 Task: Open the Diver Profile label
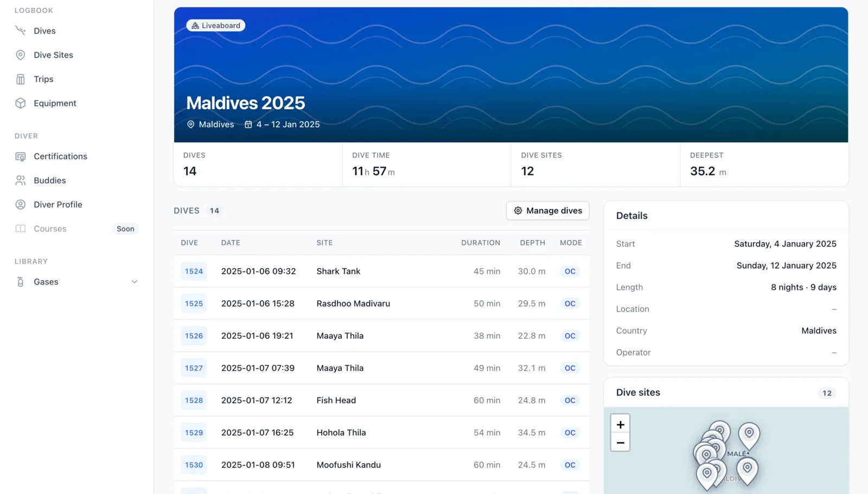[58, 205]
